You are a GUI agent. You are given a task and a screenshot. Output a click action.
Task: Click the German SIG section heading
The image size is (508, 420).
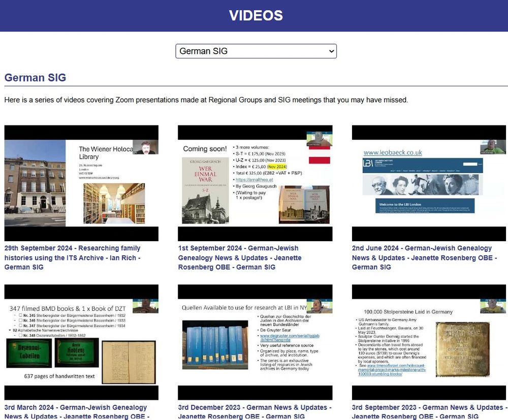[36, 78]
